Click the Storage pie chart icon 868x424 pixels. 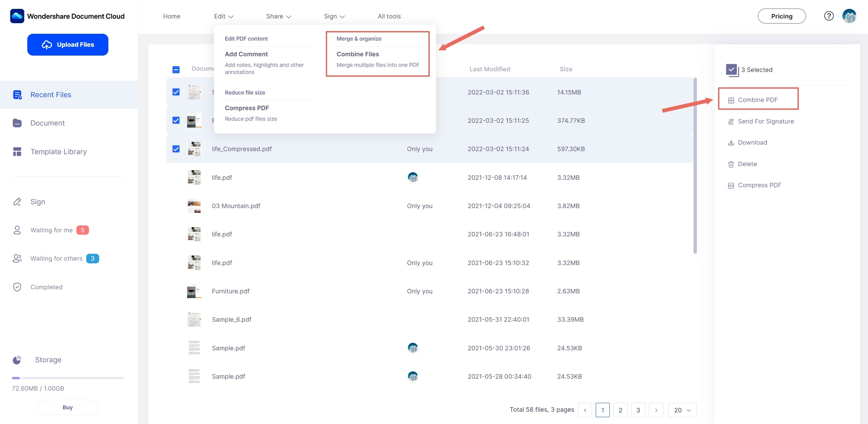coord(17,360)
